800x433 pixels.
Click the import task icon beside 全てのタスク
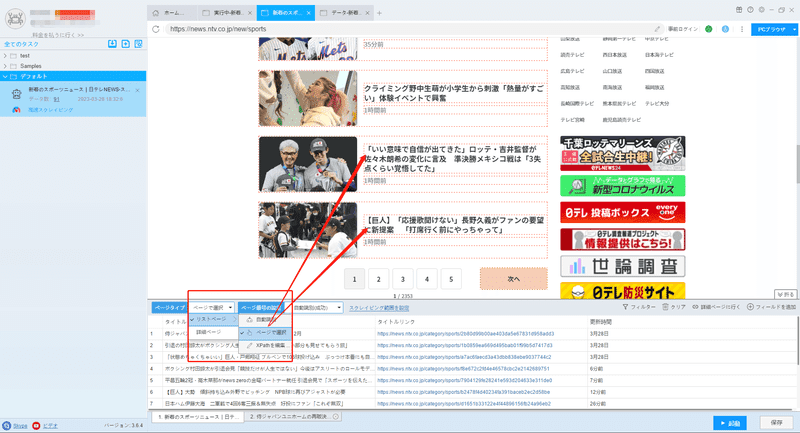tap(112, 44)
